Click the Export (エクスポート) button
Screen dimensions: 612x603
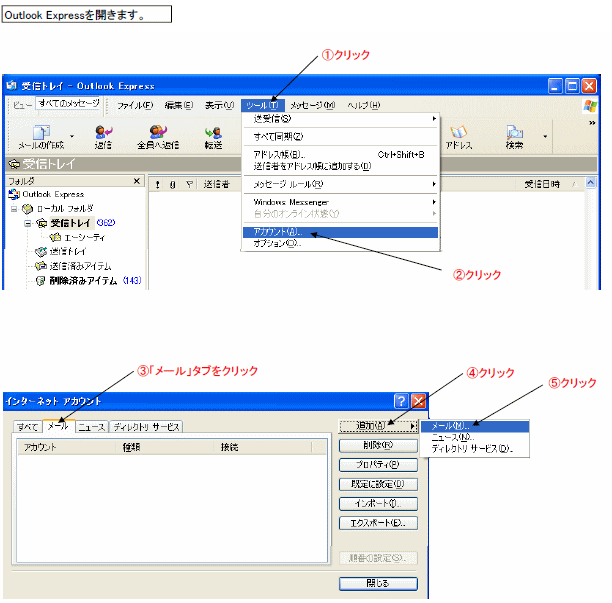point(378,523)
